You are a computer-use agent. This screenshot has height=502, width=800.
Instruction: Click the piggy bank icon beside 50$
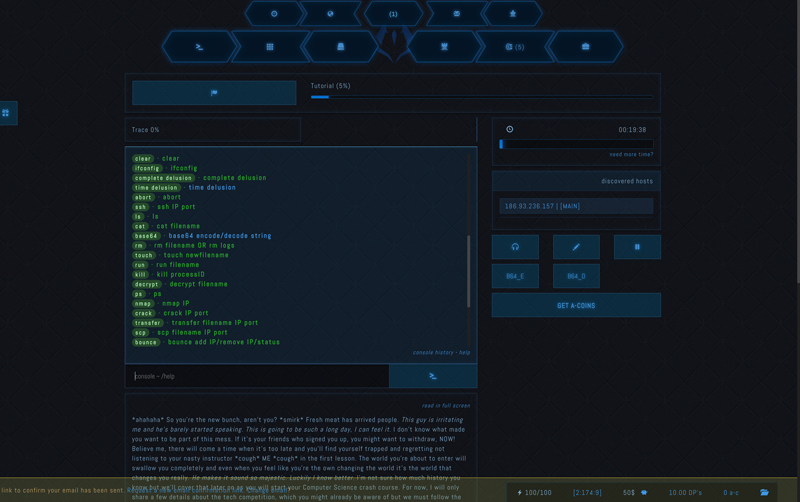644,493
